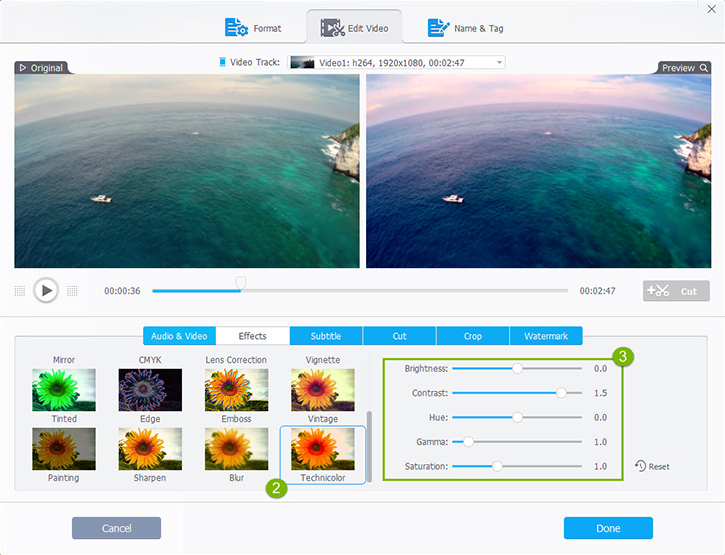Click the Contrast slider handle

[561, 393]
